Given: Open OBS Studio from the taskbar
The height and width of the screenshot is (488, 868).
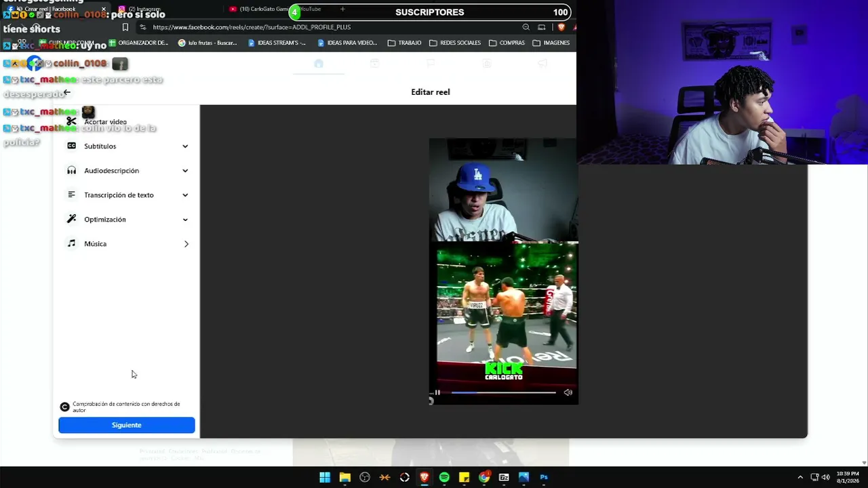Looking at the screenshot, I should point(365,477).
